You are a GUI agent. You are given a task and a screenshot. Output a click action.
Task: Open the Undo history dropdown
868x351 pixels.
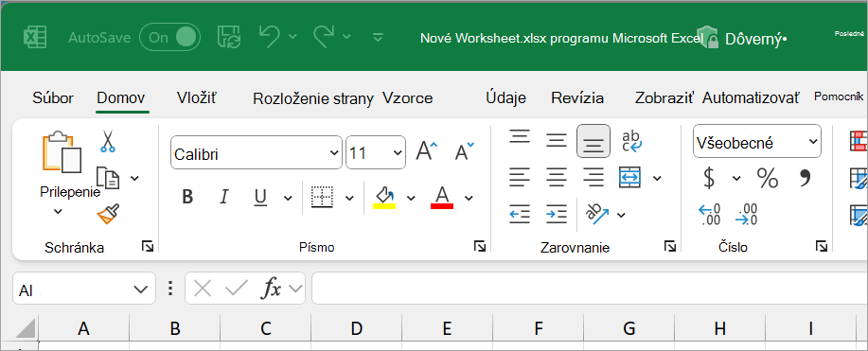[x=292, y=37]
